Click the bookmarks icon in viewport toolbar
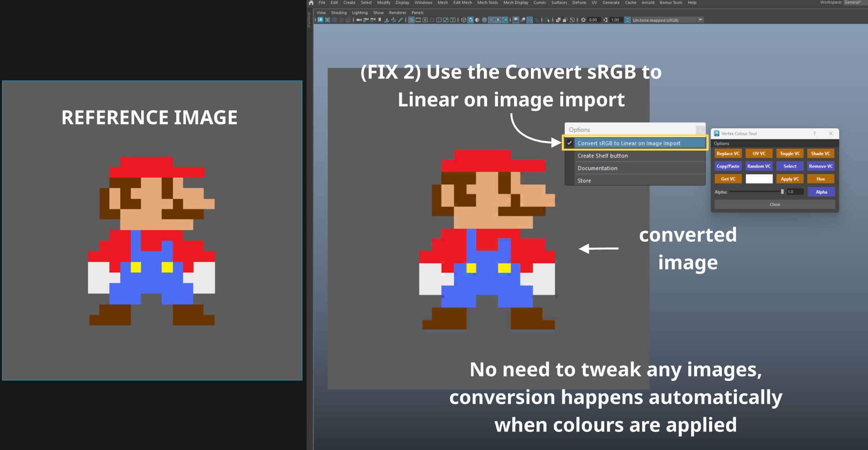This screenshot has height=450, width=868. click(x=380, y=20)
